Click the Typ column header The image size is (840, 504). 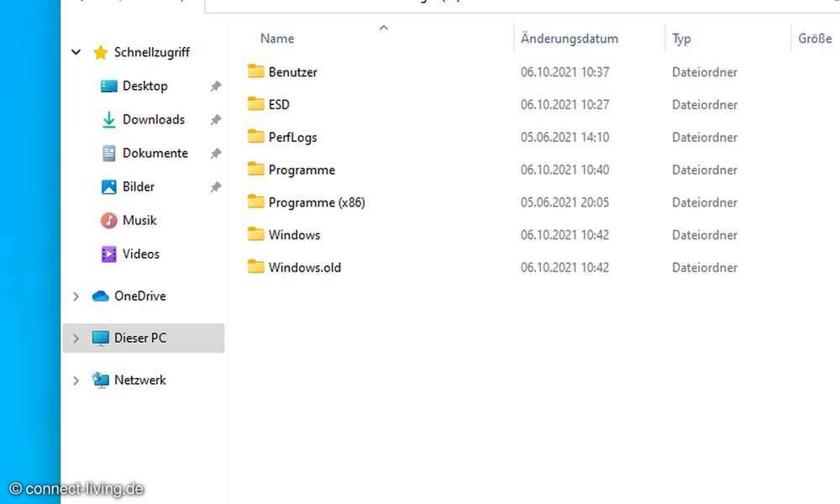680,38
